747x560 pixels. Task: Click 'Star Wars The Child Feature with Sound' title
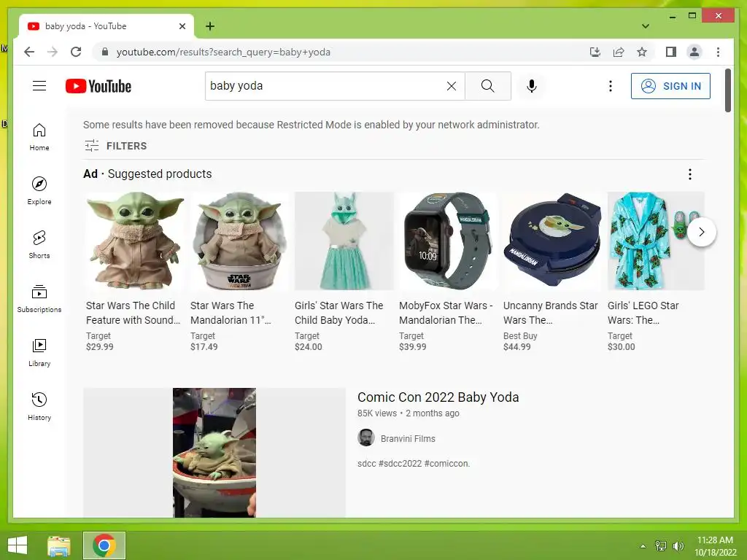pyautogui.click(x=133, y=313)
